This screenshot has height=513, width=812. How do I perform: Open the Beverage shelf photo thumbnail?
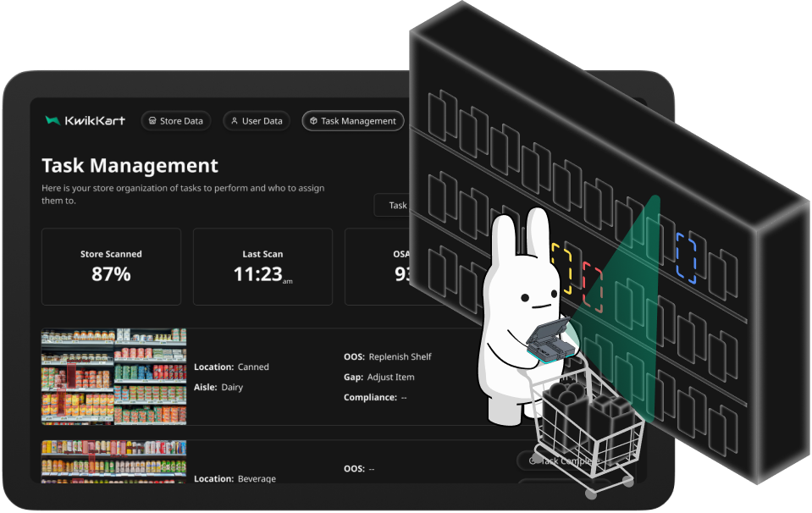point(113,461)
